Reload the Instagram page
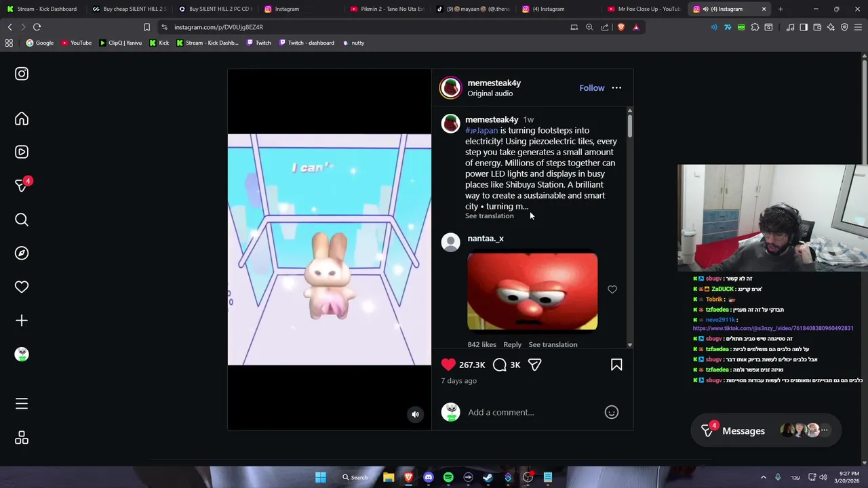Image resolution: width=868 pixels, height=488 pixels. click(37, 27)
